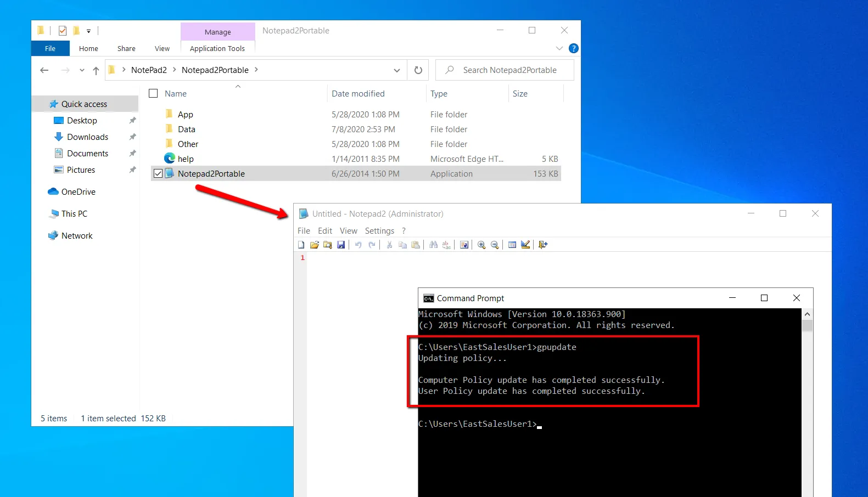Expand the address bar history dropdown
The width and height of the screenshot is (868, 497).
(x=396, y=70)
